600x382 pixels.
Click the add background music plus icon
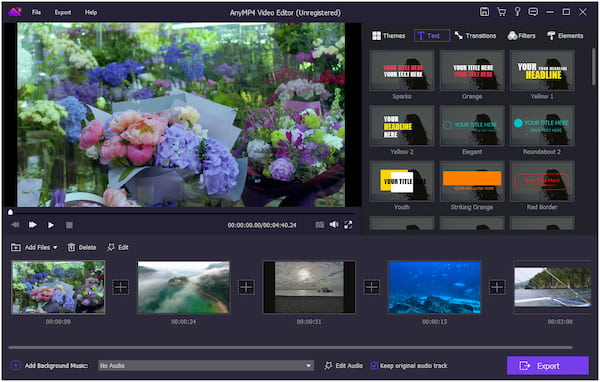coord(16,366)
